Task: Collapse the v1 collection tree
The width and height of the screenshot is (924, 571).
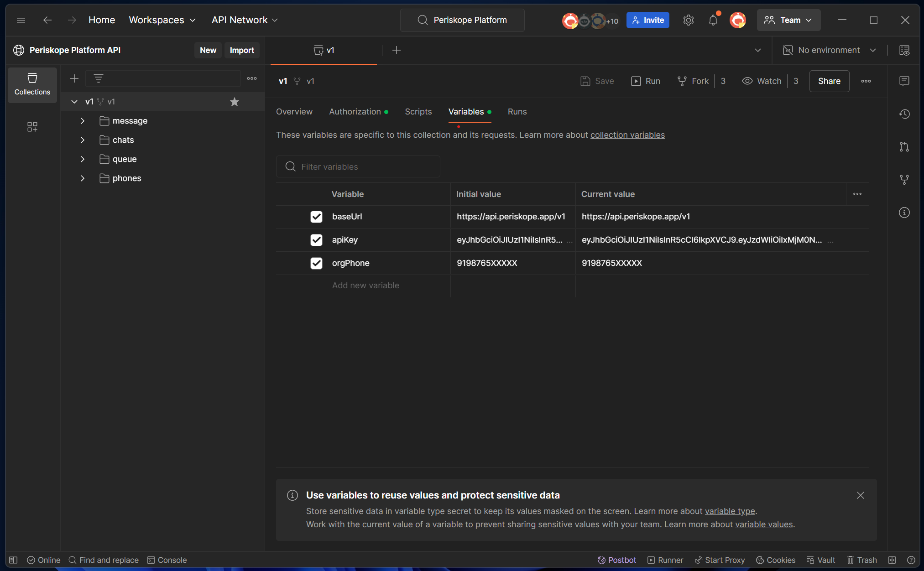Action: [74, 102]
